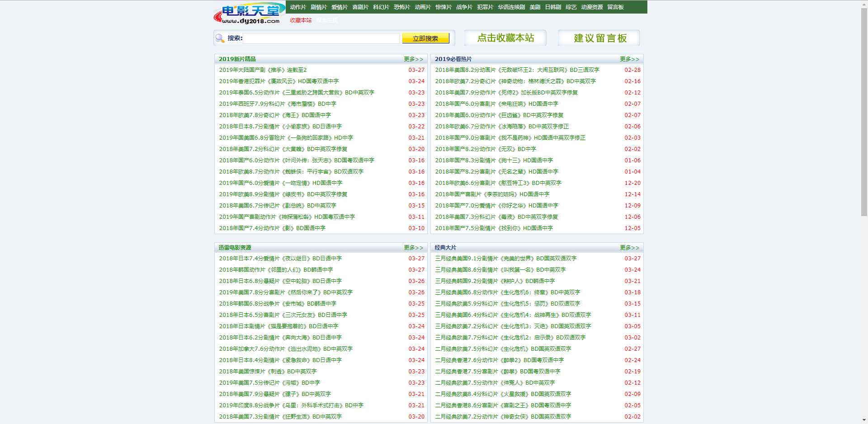This screenshot has height=424, width=868.
Task: Focus the 搜索 text input field
Action: [x=321, y=38]
